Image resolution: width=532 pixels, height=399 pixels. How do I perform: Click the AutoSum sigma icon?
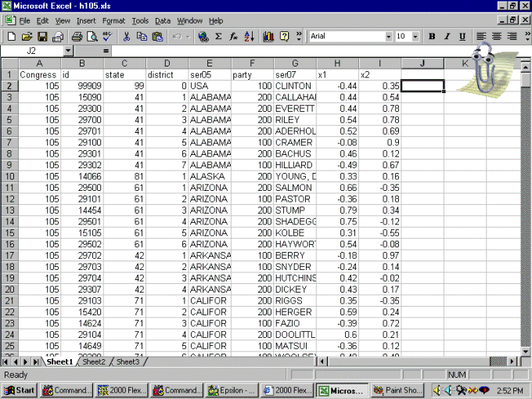click(x=218, y=37)
